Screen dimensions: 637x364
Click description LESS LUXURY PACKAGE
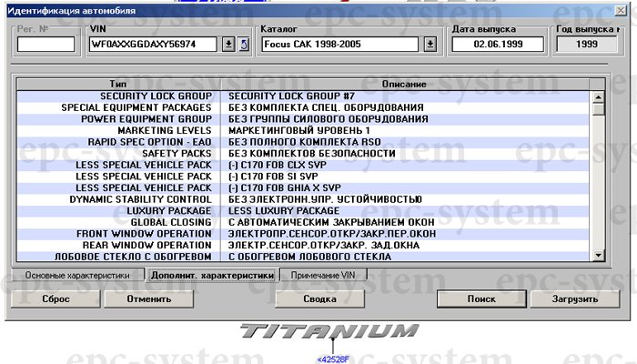284,211
